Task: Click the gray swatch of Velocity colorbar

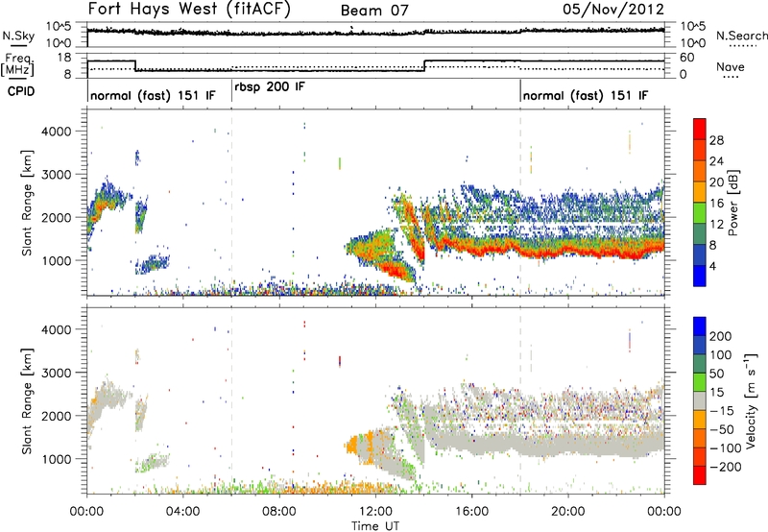Action: pyautogui.click(x=700, y=400)
